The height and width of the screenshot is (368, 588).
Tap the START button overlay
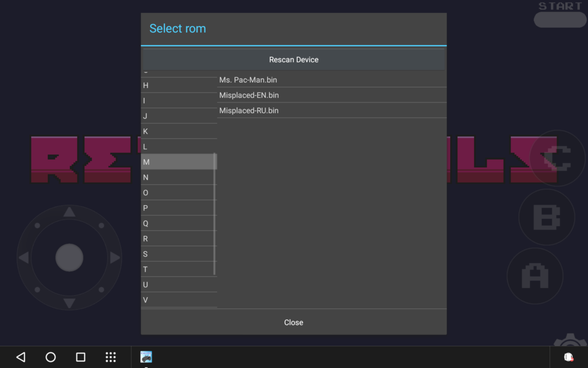[560, 19]
